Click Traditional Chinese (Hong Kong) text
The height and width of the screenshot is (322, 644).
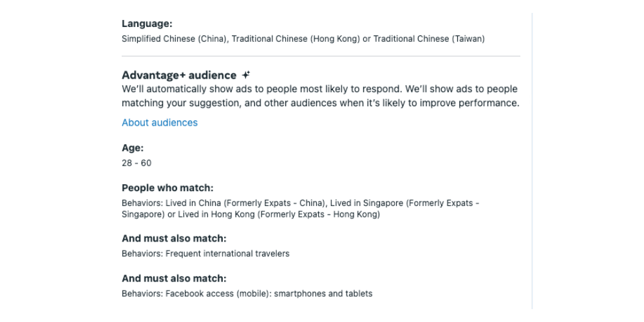pos(296,39)
